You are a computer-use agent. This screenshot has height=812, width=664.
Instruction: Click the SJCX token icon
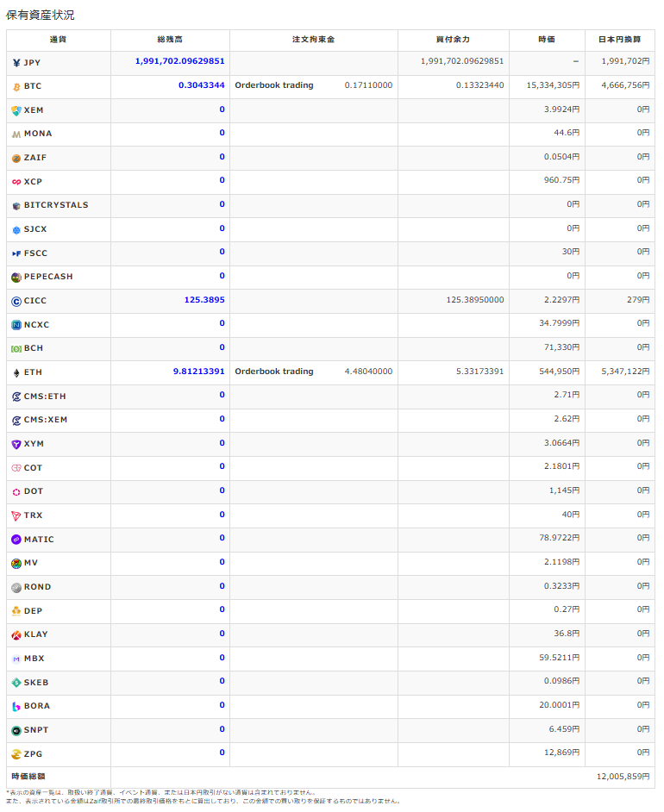(16, 230)
